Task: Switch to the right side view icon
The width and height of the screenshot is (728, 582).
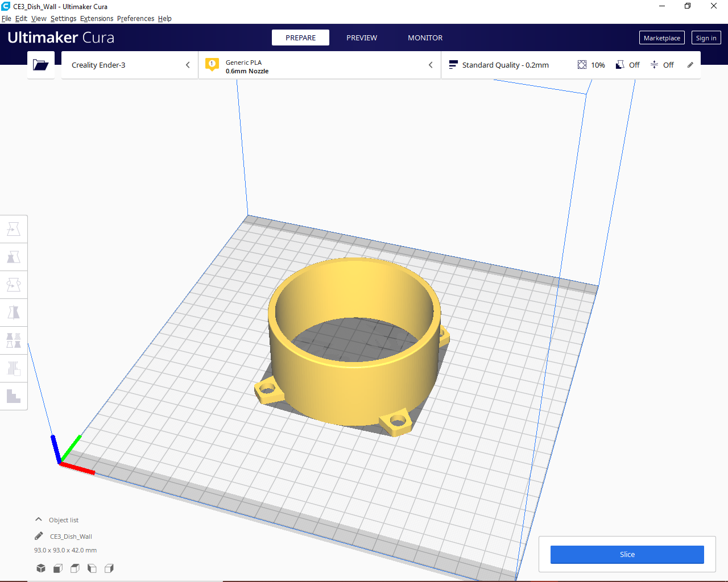Action: 109,568
